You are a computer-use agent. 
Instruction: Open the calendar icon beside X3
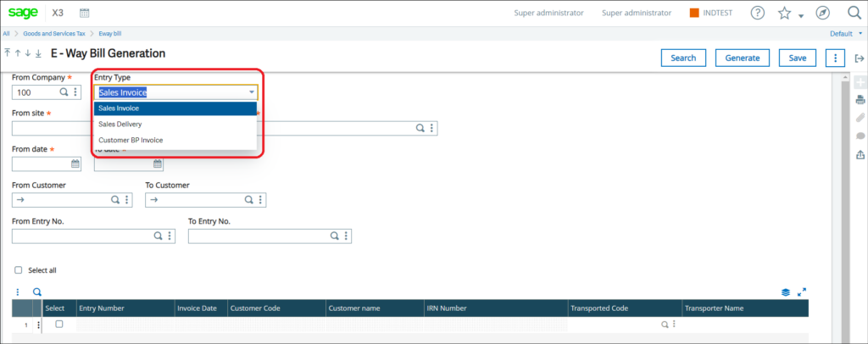tap(85, 13)
